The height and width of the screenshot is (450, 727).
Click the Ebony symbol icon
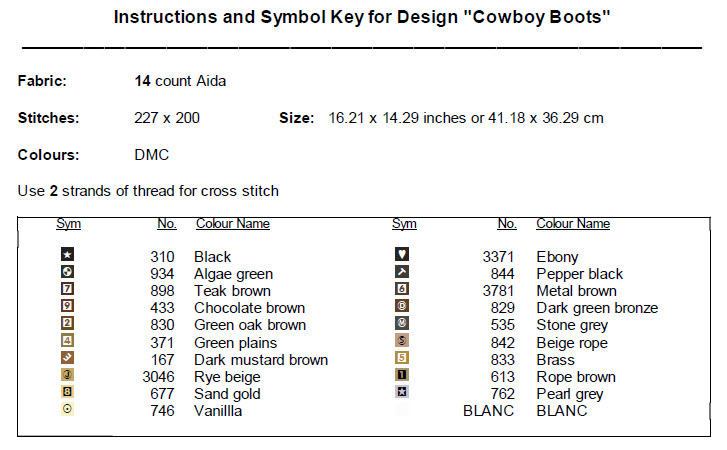click(403, 256)
